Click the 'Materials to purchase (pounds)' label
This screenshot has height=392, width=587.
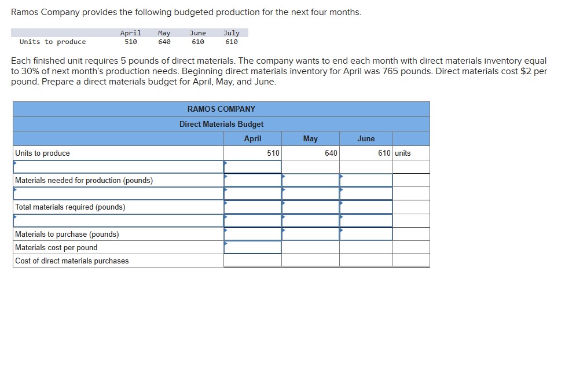point(67,235)
